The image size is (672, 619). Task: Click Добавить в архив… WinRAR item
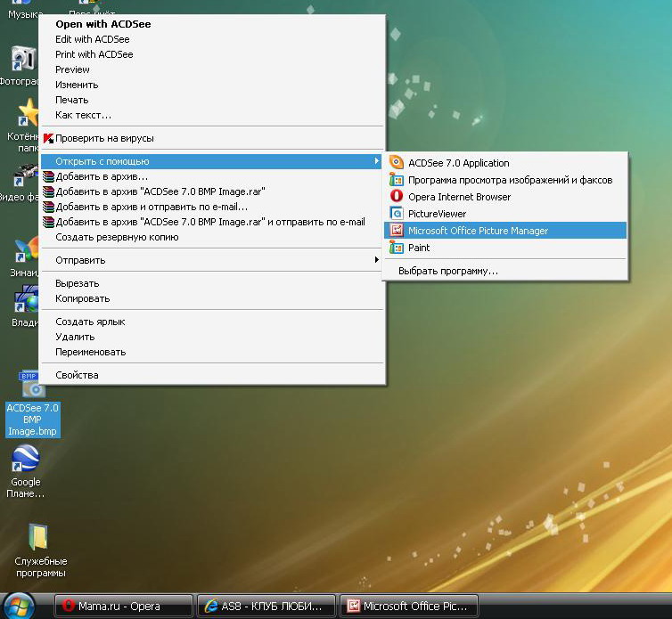(102, 176)
